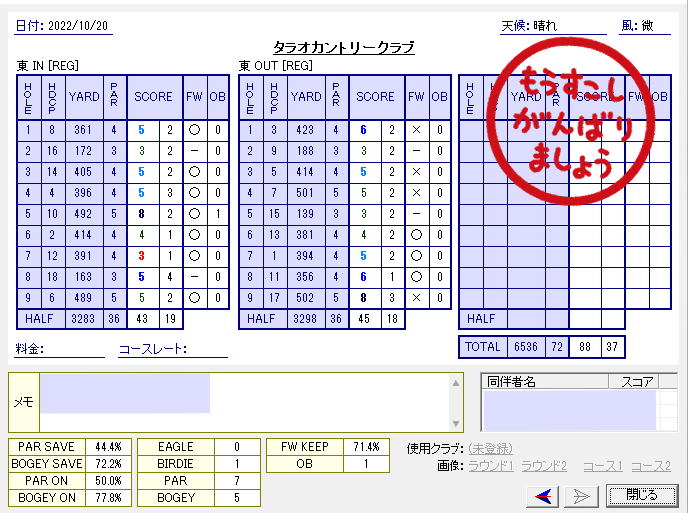
Task: Click inside the メモ text area
Action: point(244,402)
